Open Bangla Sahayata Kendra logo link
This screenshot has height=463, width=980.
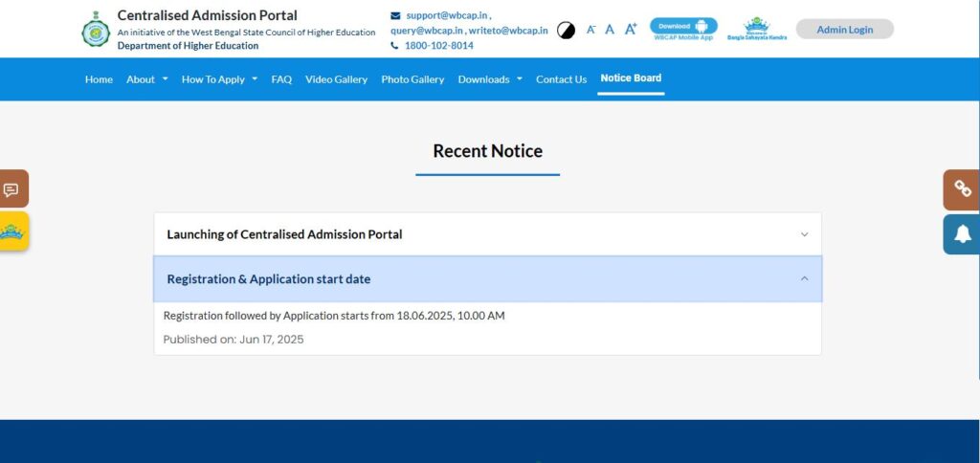757,29
